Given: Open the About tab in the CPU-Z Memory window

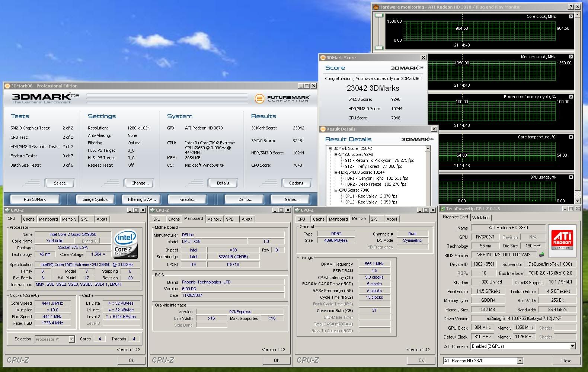Looking at the screenshot, I should [x=392, y=219].
